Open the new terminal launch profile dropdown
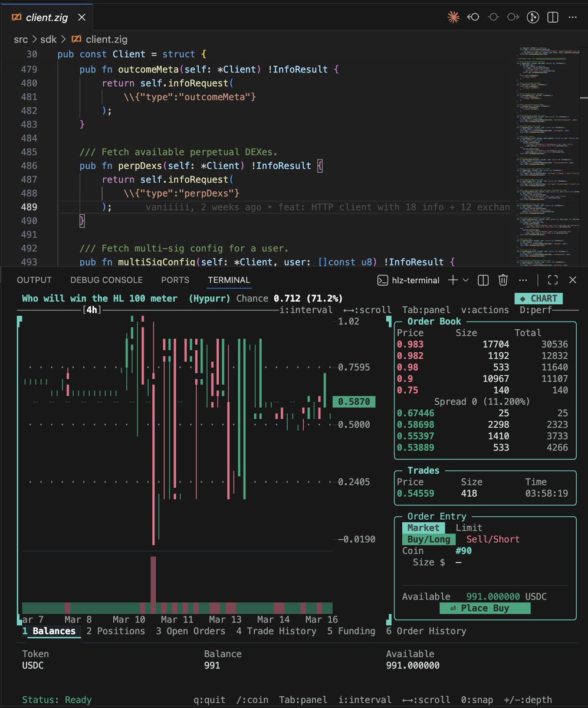This screenshot has width=588, height=708. pos(466,280)
